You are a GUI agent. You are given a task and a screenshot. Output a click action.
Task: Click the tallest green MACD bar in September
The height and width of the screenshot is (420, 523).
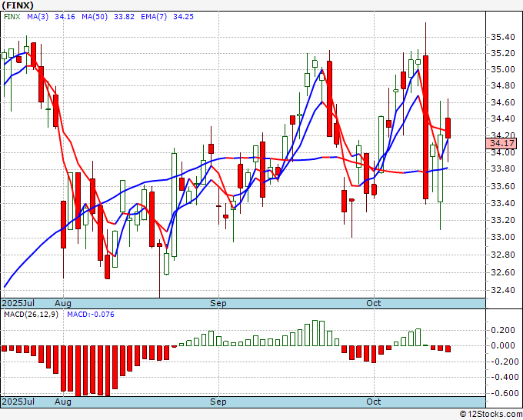pos(315,333)
